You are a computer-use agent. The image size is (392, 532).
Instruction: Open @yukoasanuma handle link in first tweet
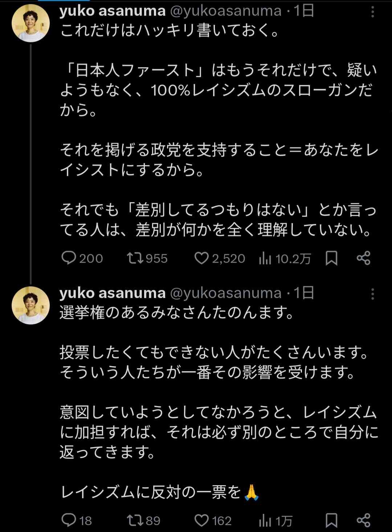(x=226, y=11)
